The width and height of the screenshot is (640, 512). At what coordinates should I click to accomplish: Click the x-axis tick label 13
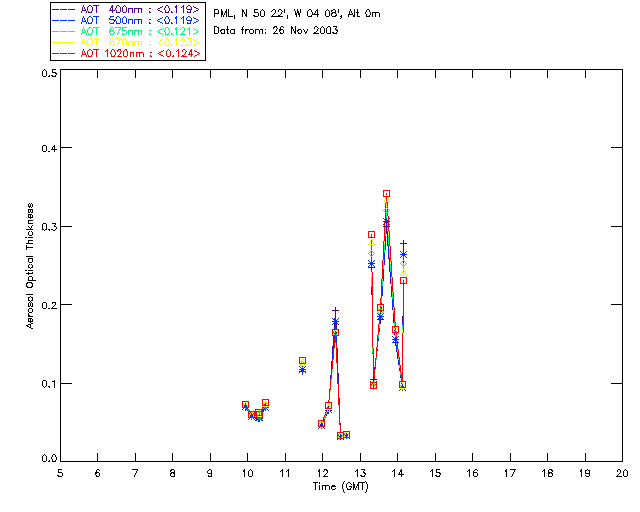point(360,473)
